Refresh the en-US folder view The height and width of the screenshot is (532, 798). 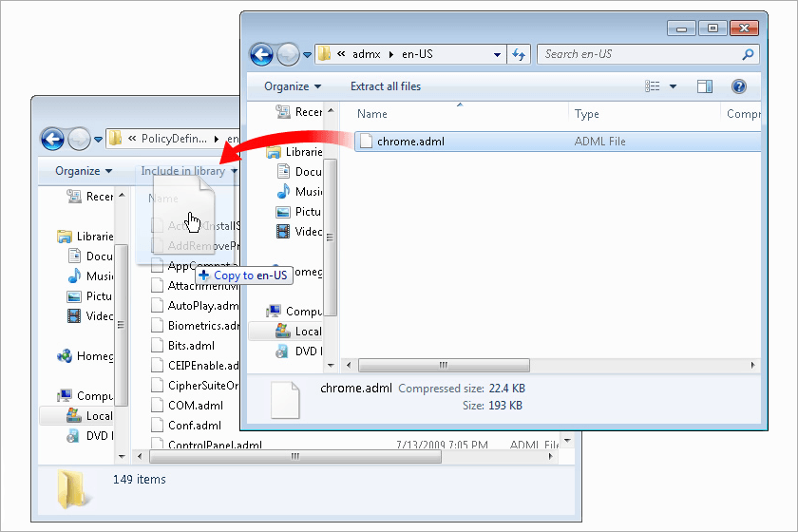(x=518, y=54)
